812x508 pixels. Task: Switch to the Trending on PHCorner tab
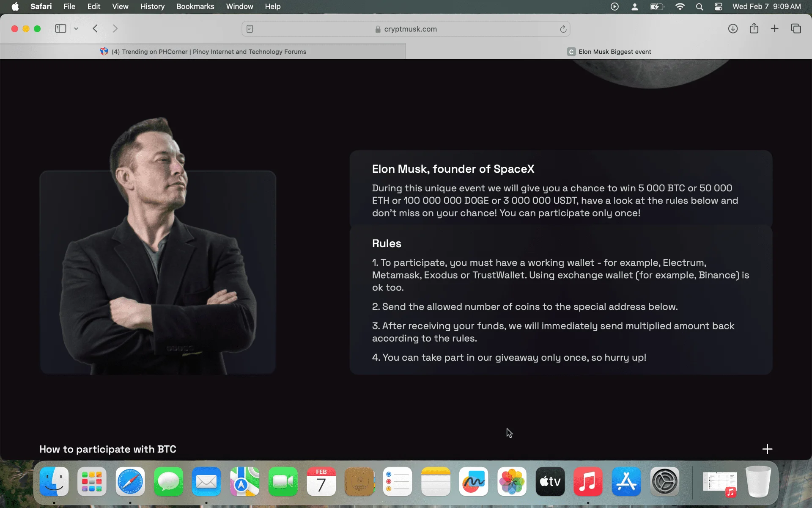tap(203, 52)
